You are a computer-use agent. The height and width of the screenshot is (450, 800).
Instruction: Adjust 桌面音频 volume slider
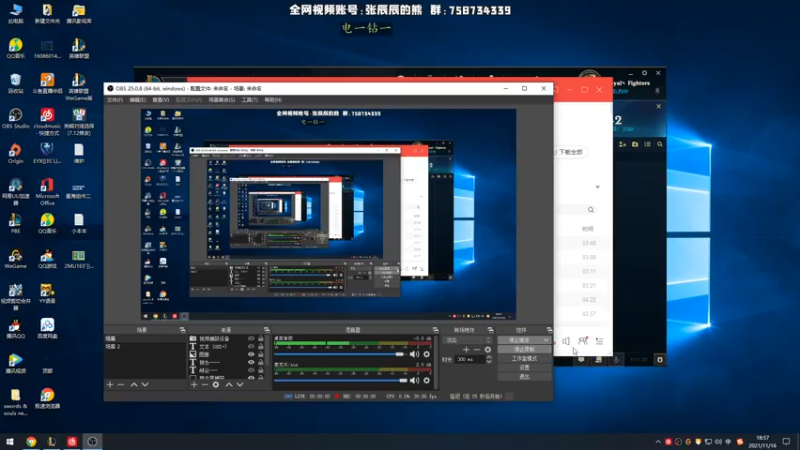pyautogui.click(x=340, y=354)
